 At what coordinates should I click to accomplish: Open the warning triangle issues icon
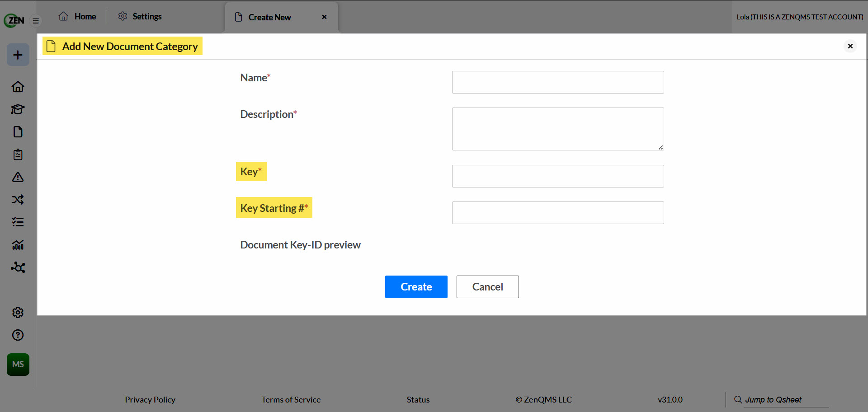[18, 177]
